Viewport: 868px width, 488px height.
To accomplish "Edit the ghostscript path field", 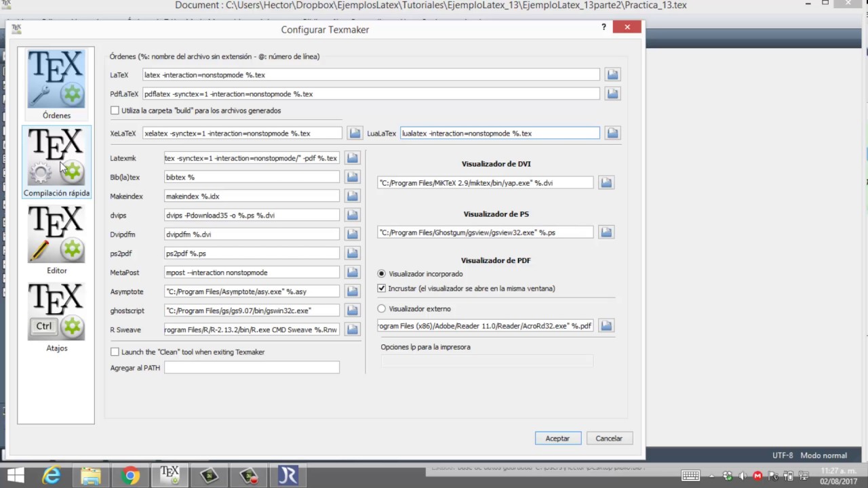I will [x=252, y=310].
